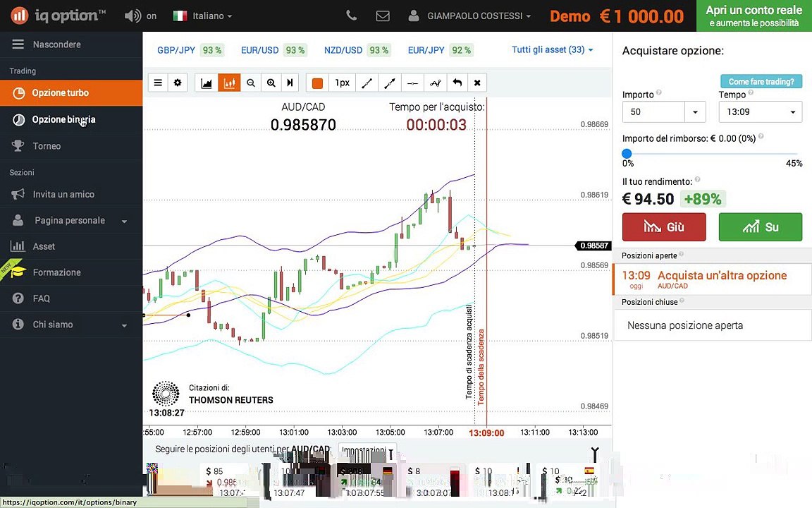Screen dimensions: 812x508
Task: Open the mail envelope icon
Action: (383, 16)
